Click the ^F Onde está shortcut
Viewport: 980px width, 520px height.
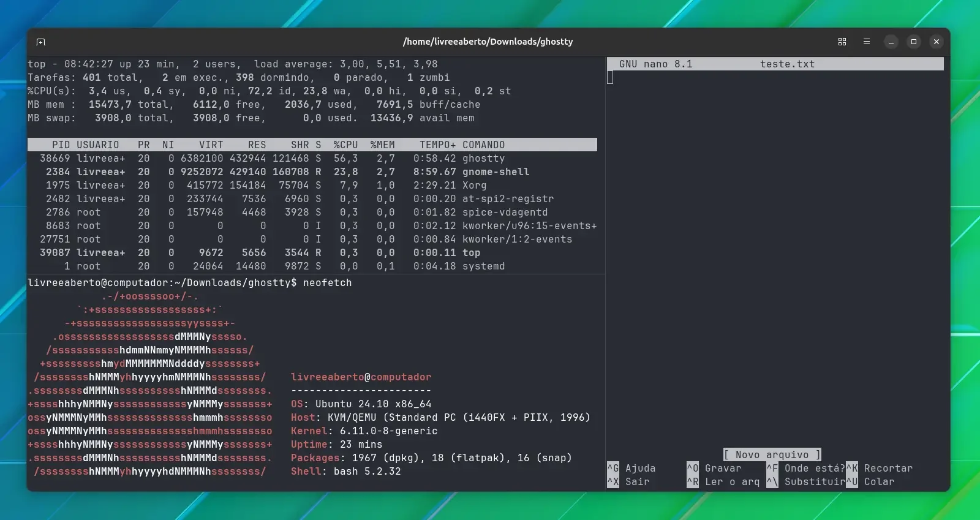(806, 469)
